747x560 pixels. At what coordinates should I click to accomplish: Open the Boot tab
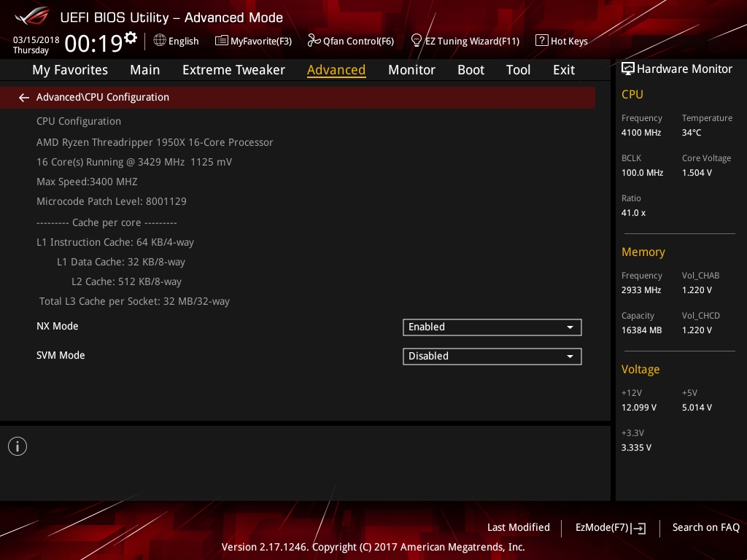[471, 70]
